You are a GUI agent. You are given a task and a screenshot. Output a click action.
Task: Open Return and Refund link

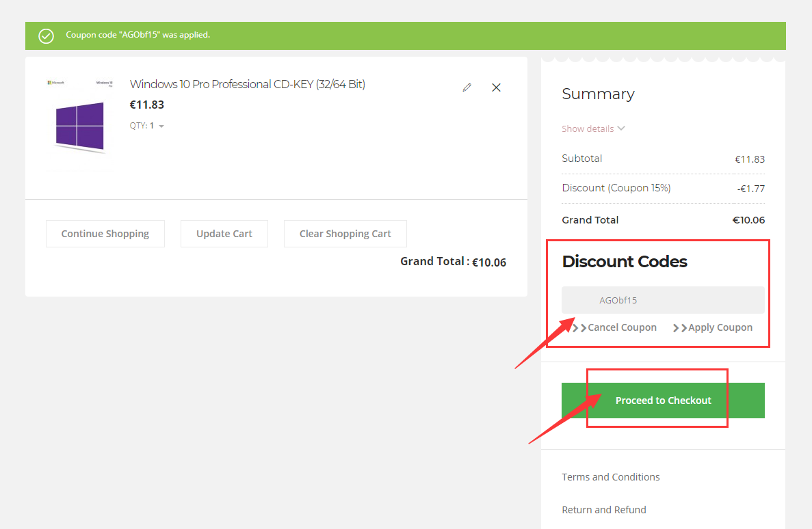pyautogui.click(x=604, y=510)
